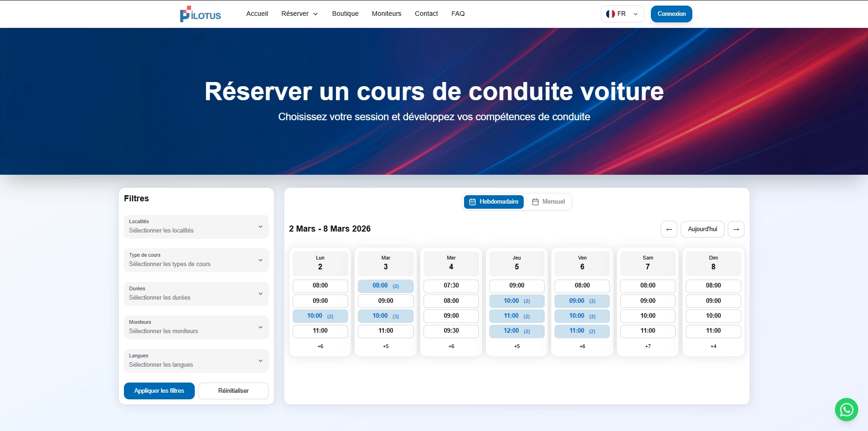Select Thursday 11:00 (2) slot
The height and width of the screenshot is (431, 868).
pyautogui.click(x=517, y=316)
